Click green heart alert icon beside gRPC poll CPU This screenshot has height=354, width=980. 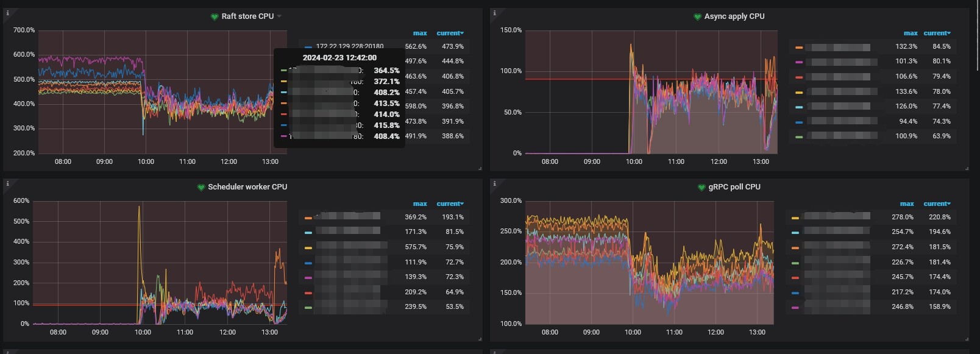coord(701,188)
